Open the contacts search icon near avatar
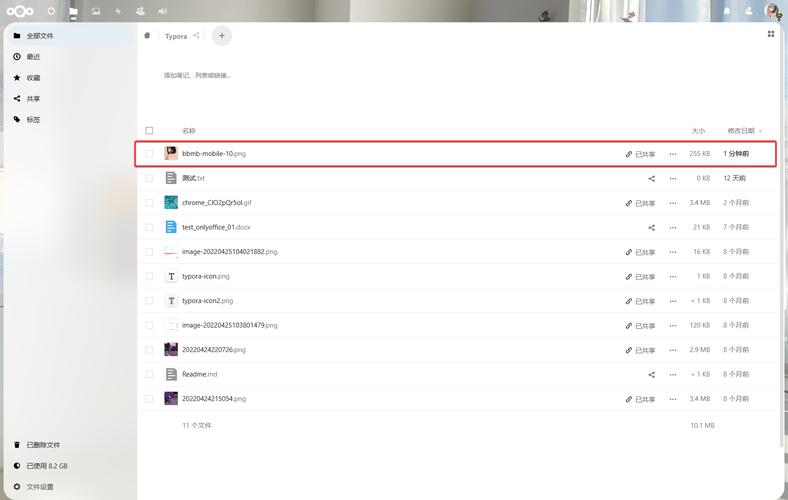Screen dimensions: 788x500 point(749,11)
